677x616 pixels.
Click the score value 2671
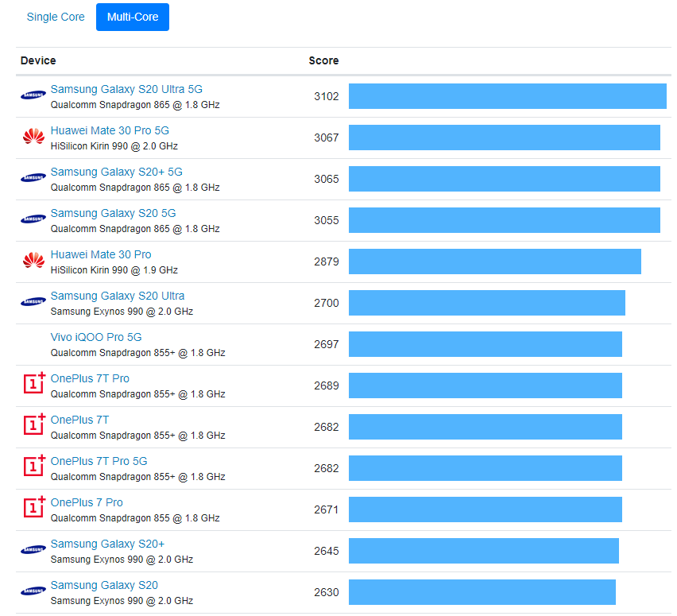tap(327, 509)
